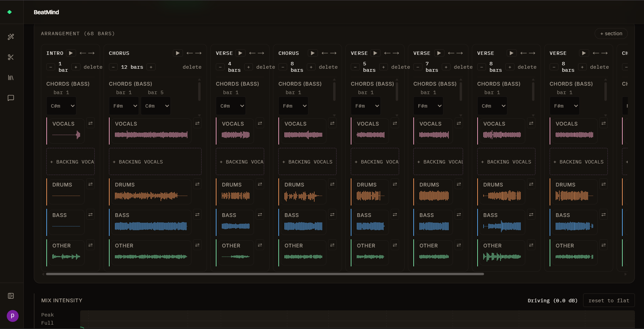Image resolution: width=644 pixels, height=329 pixels.
Task: Open 12-bar CHORUS bar 5 chord dropdown C#m
Action: coord(156,106)
